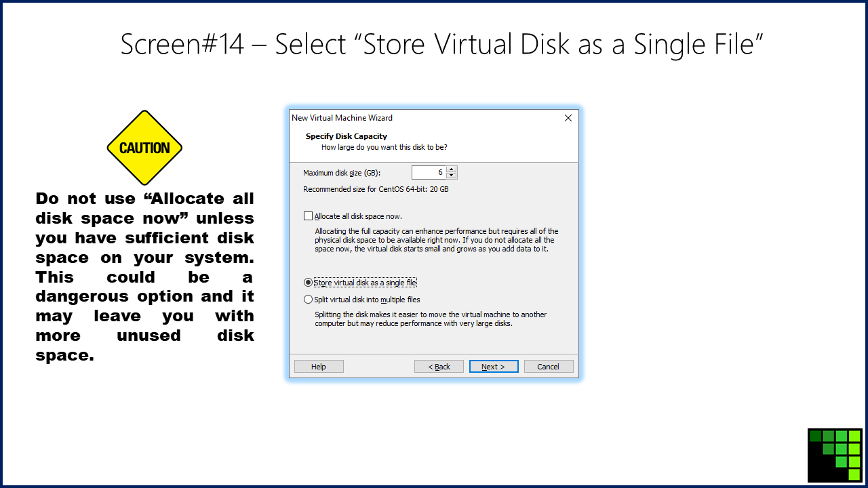Go back to the previous wizard step

[x=439, y=366]
